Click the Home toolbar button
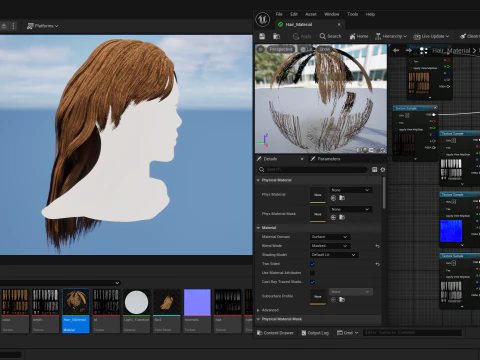 point(359,36)
